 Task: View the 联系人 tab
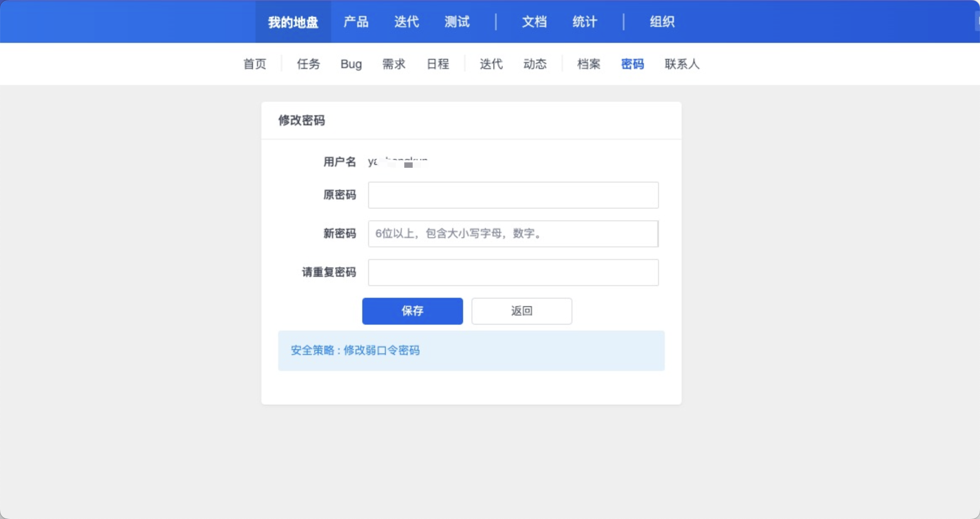pyautogui.click(x=682, y=64)
